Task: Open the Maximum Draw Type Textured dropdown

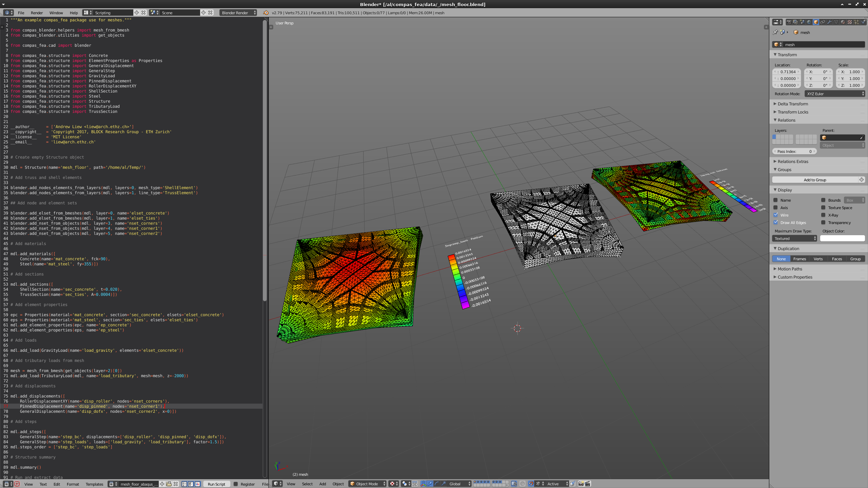Action: [794, 238]
